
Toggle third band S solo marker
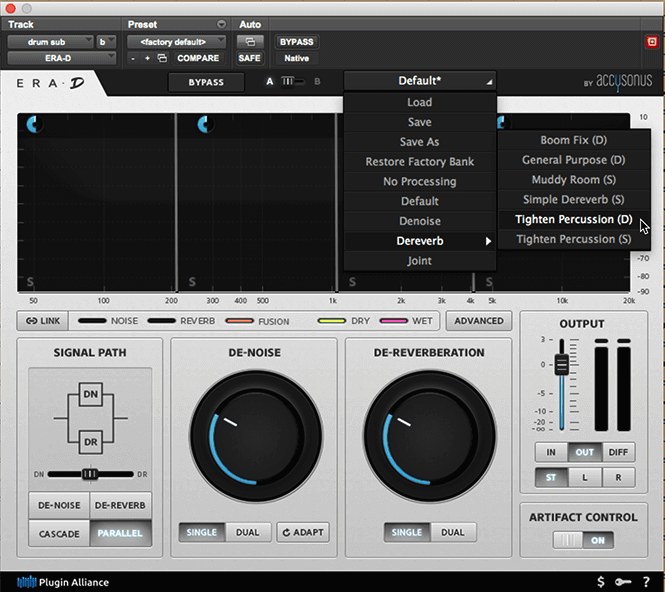352,282
